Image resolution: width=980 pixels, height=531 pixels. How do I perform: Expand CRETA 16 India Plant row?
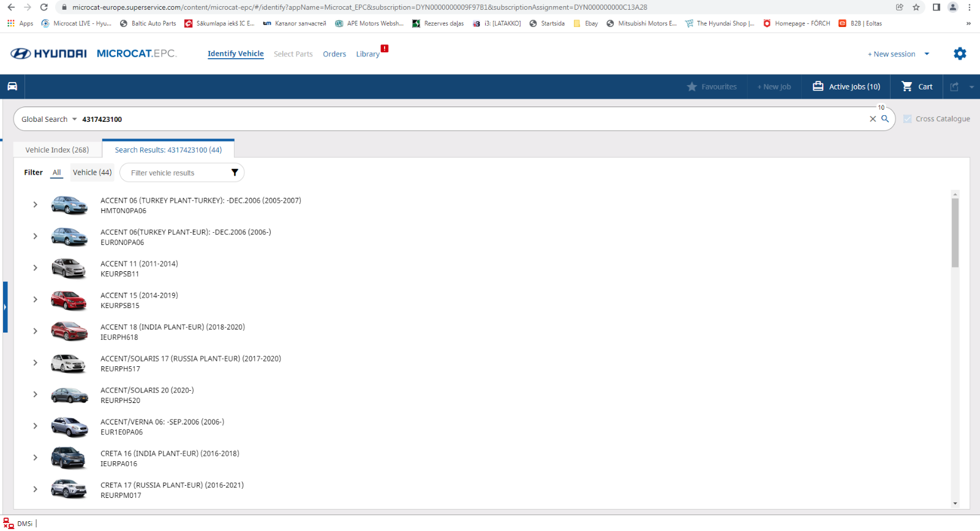pyautogui.click(x=35, y=458)
